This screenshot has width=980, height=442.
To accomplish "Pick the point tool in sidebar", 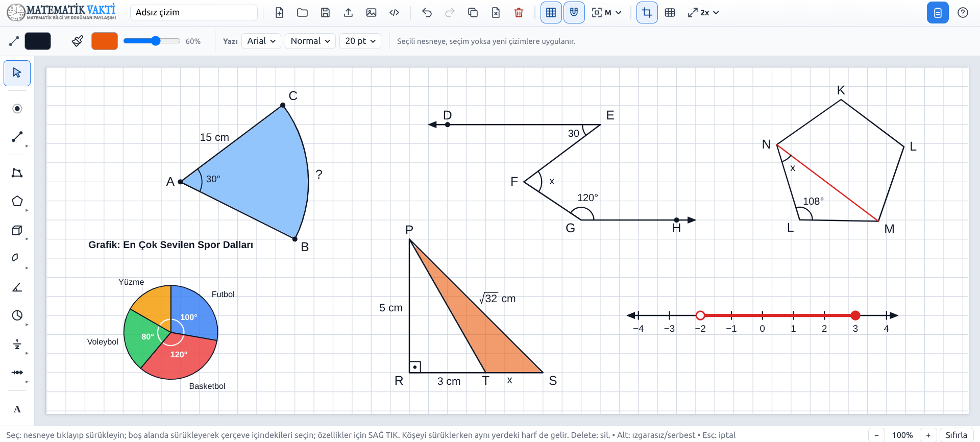I will (17, 109).
